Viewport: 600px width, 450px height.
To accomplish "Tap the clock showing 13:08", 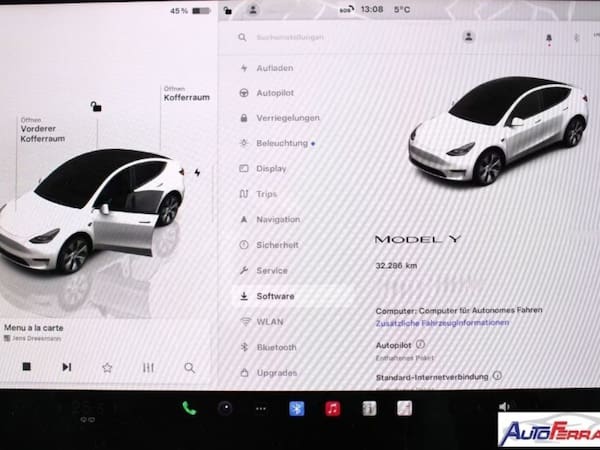I will 372,10.
